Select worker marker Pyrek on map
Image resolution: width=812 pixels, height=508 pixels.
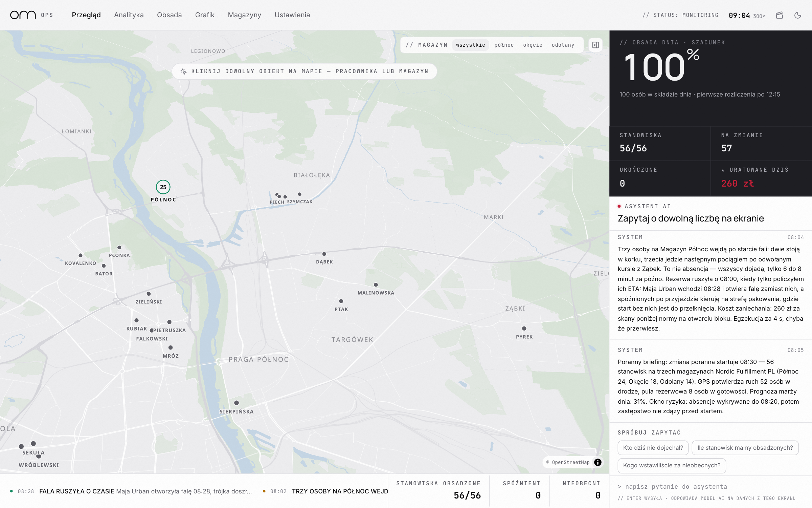click(x=524, y=329)
